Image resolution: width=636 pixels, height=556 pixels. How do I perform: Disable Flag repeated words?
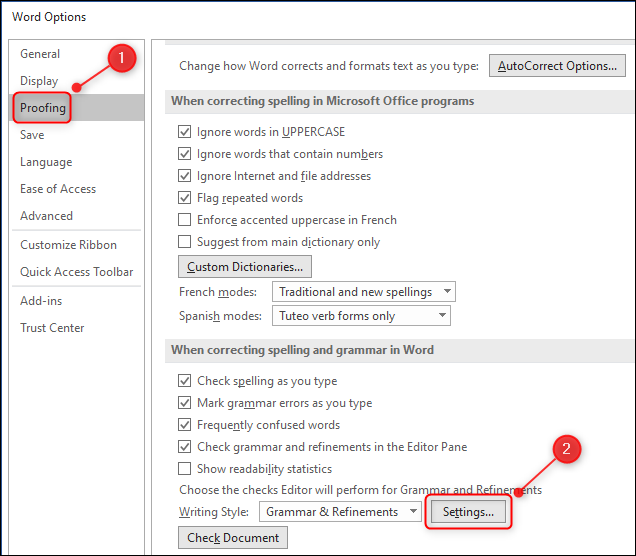pos(185,197)
